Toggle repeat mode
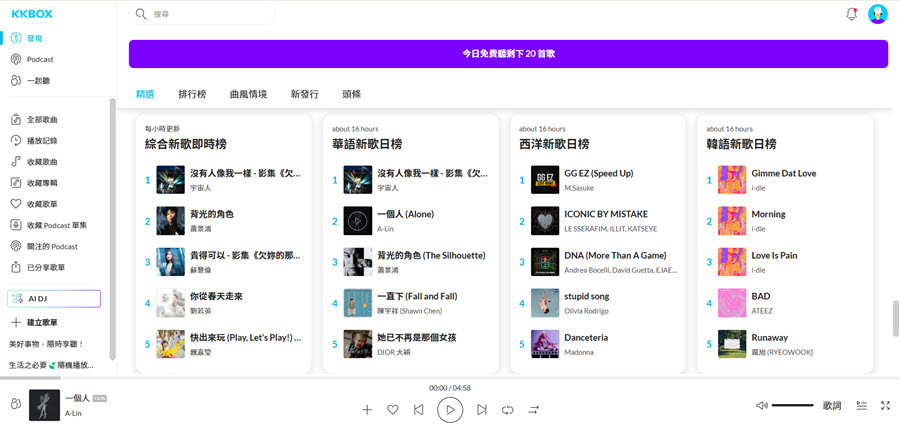 coord(507,410)
